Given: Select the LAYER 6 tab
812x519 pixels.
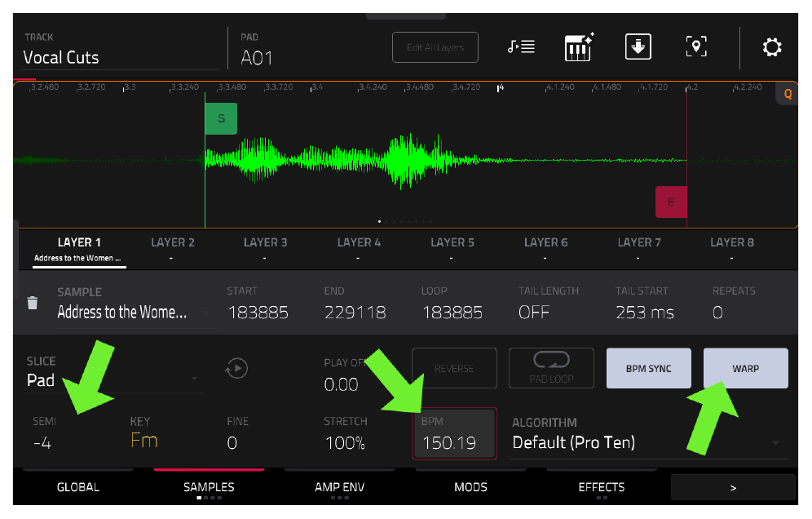Looking at the screenshot, I should [546, 250].
